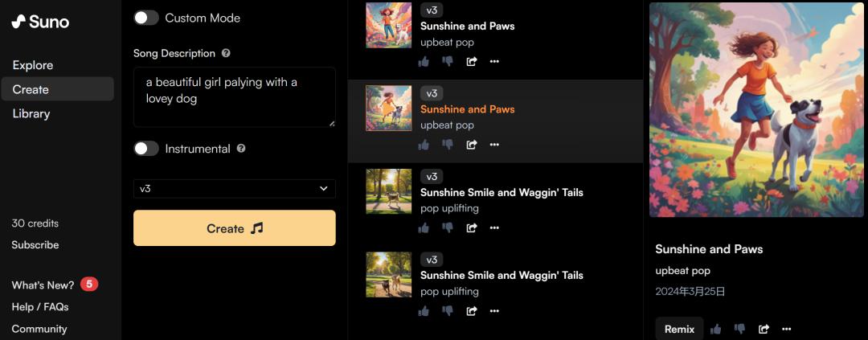Enable Custom Mode toggle
This screenshot has width=868, height=340.
(146, 18)
